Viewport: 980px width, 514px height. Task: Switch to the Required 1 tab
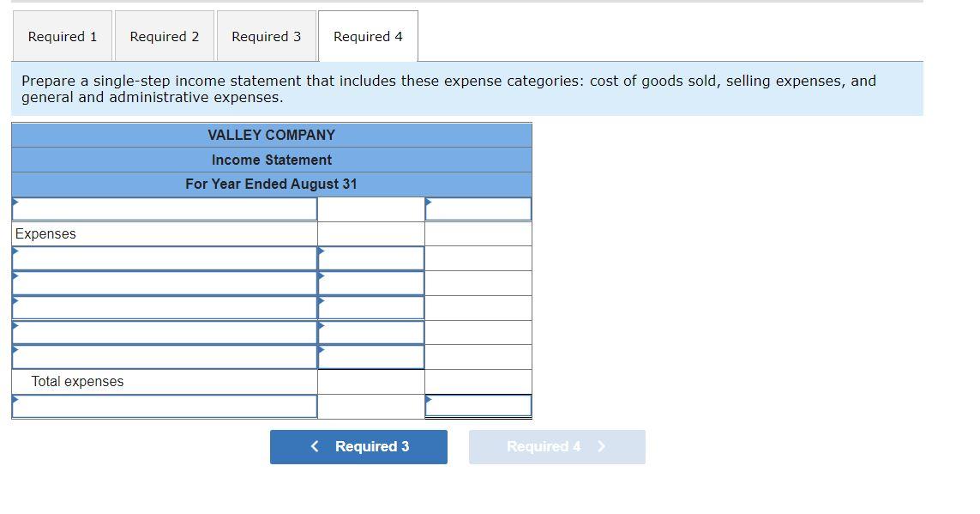tap(62, 36)
